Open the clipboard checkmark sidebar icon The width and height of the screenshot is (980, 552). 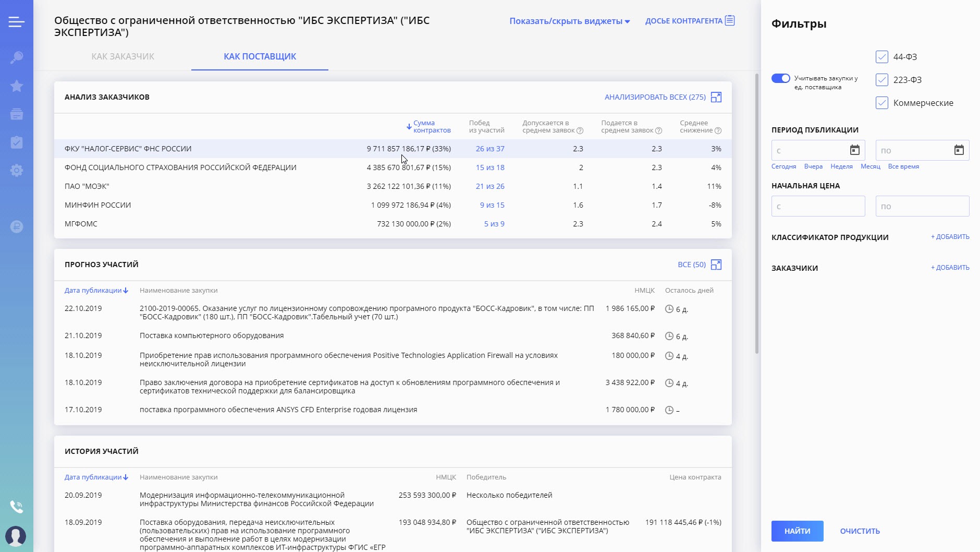[16, 142]
